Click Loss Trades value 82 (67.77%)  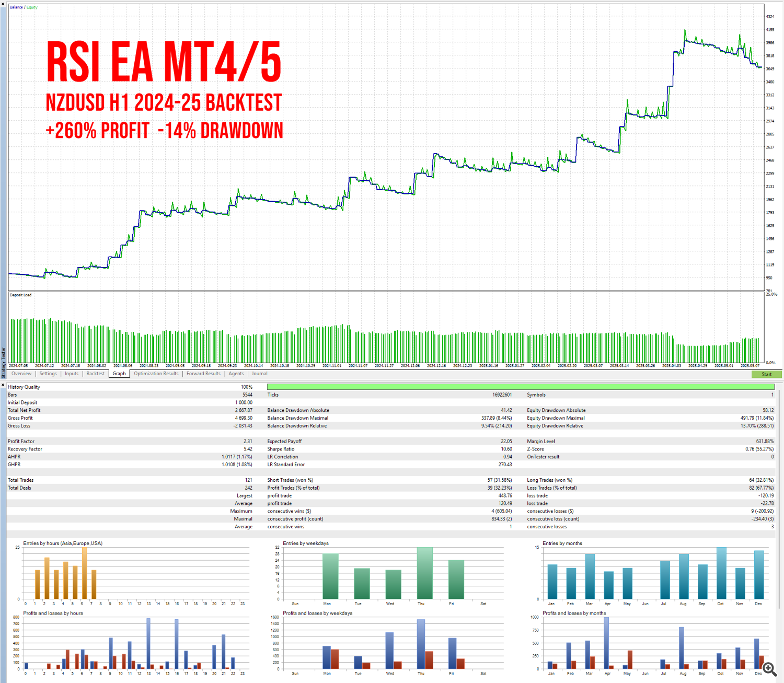(x=761, y=488)
